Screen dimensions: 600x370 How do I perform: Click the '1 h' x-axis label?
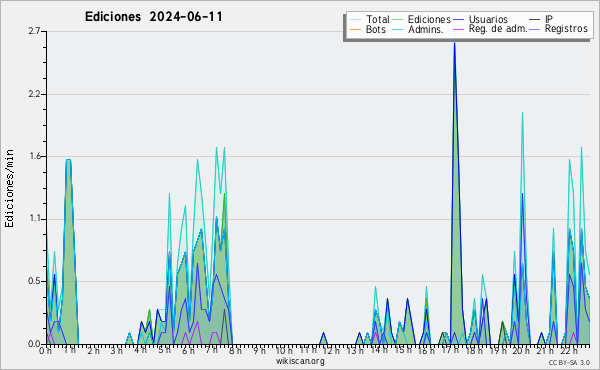[69, 350]
